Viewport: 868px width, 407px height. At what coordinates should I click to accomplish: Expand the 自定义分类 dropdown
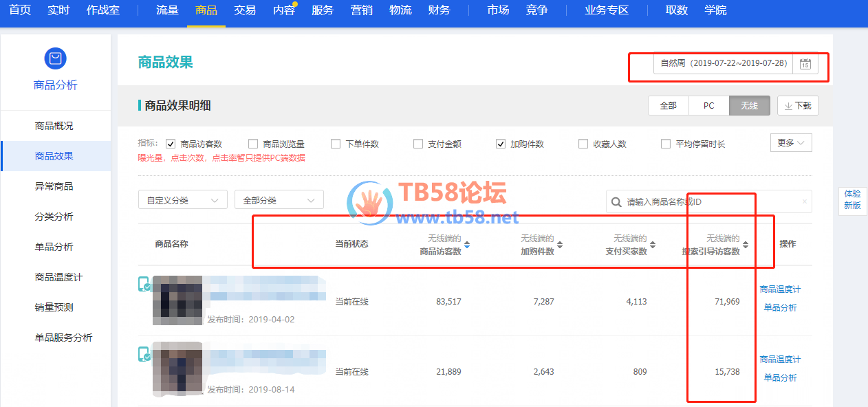click(182, 200)
